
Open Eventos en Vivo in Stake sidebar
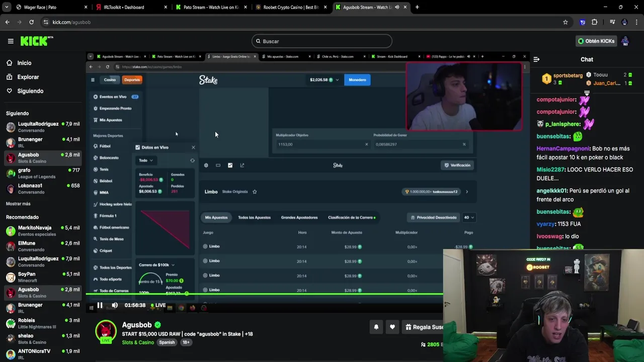click(x=116, y=97)
